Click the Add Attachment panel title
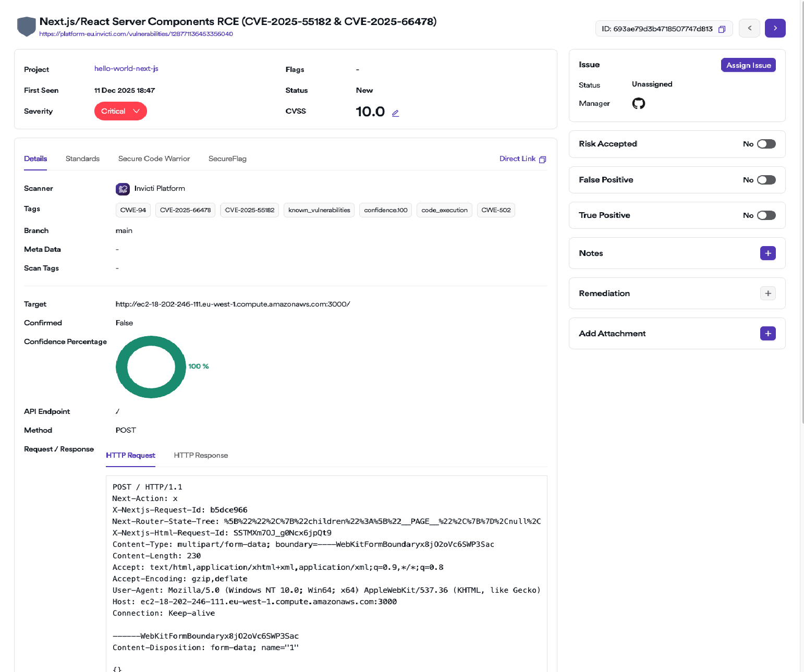 (x=612, y=334)
